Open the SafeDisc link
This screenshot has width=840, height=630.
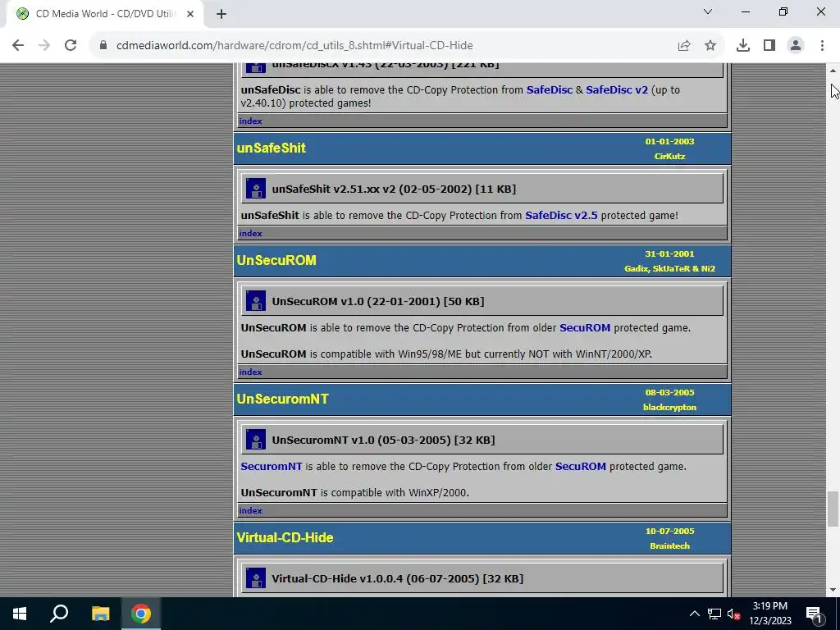(x=549, y=90)
